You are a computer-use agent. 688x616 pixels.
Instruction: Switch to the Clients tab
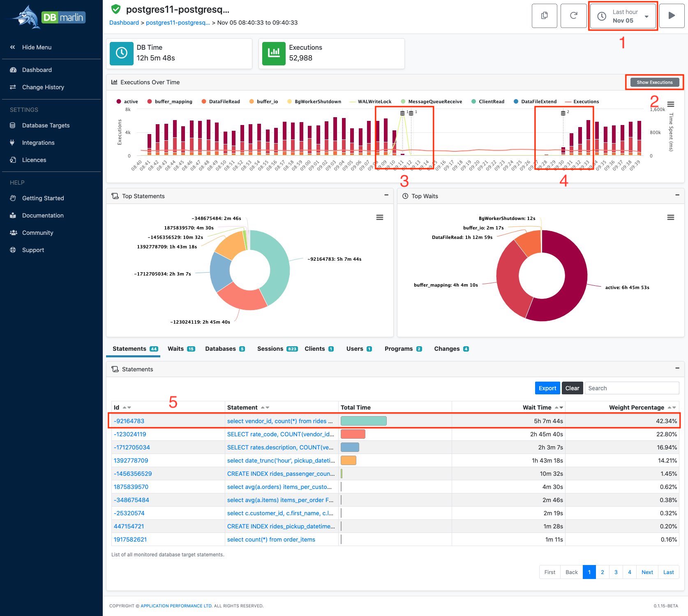319,349
